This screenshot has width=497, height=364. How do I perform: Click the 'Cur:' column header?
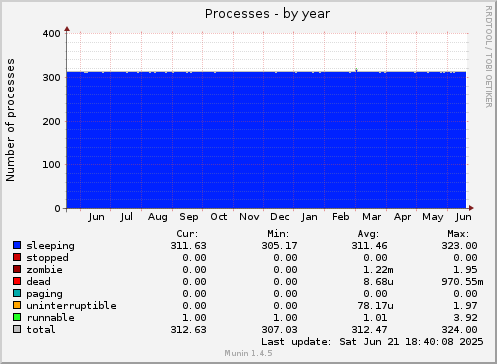click(x=187, y=234)
